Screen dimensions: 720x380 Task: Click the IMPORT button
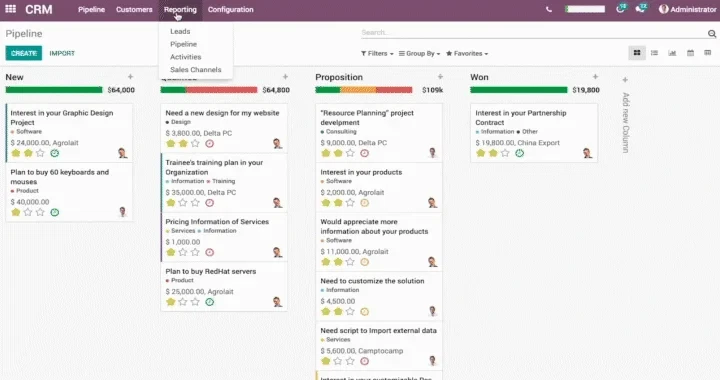[x=62, y=53]
